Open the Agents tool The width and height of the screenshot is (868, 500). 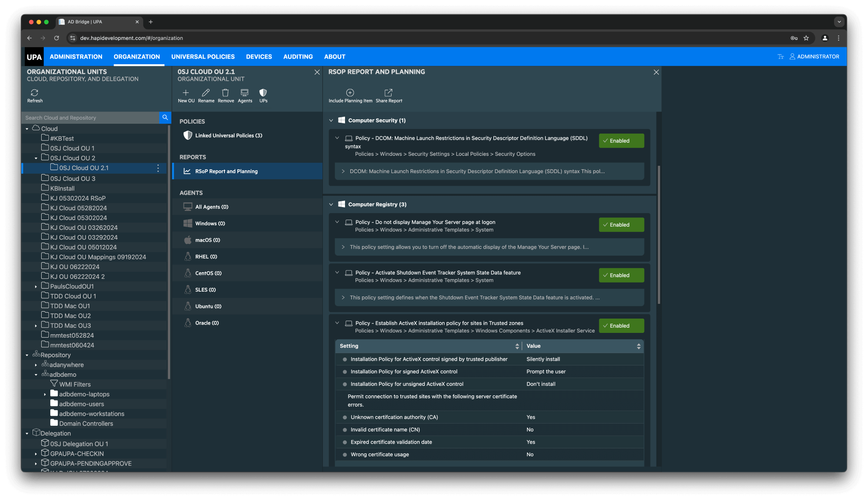[x=245, y=95]
